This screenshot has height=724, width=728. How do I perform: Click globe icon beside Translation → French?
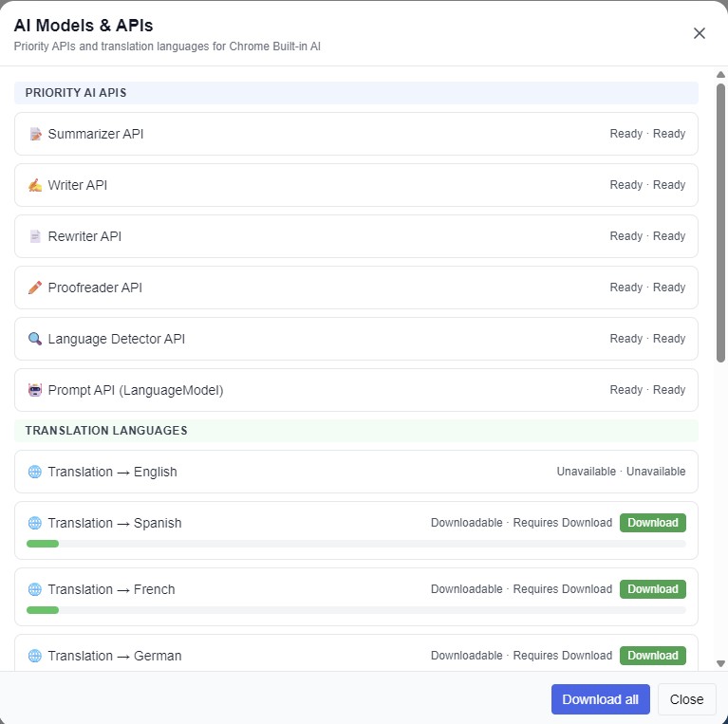tap(35, 589)
